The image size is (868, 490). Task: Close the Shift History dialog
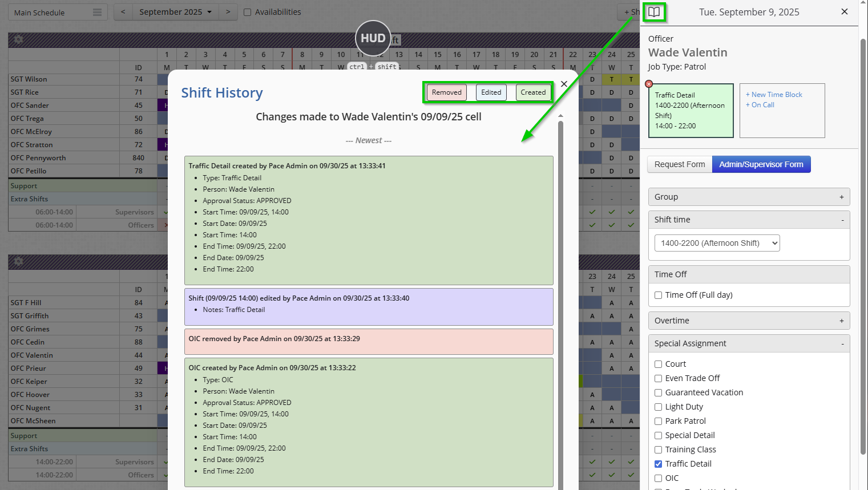[x=564, y=84]
